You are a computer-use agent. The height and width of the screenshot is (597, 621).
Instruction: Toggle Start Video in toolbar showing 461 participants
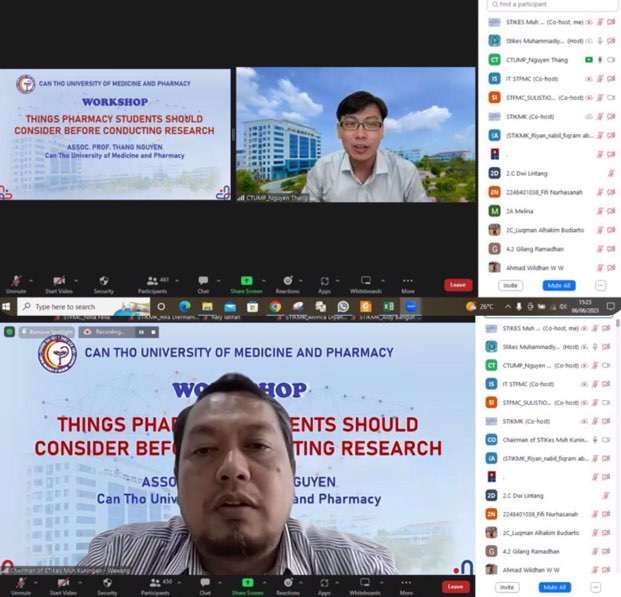coord(58,284)
